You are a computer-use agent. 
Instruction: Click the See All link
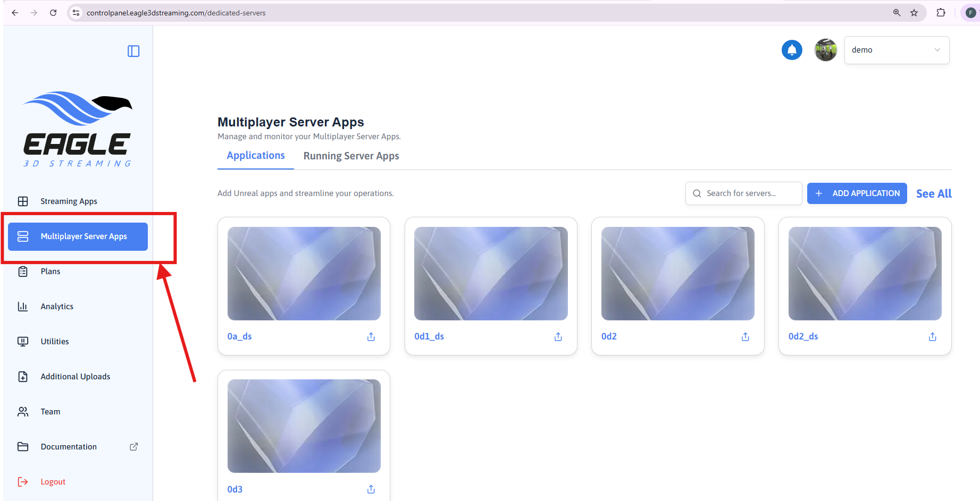tap(933, 193)
